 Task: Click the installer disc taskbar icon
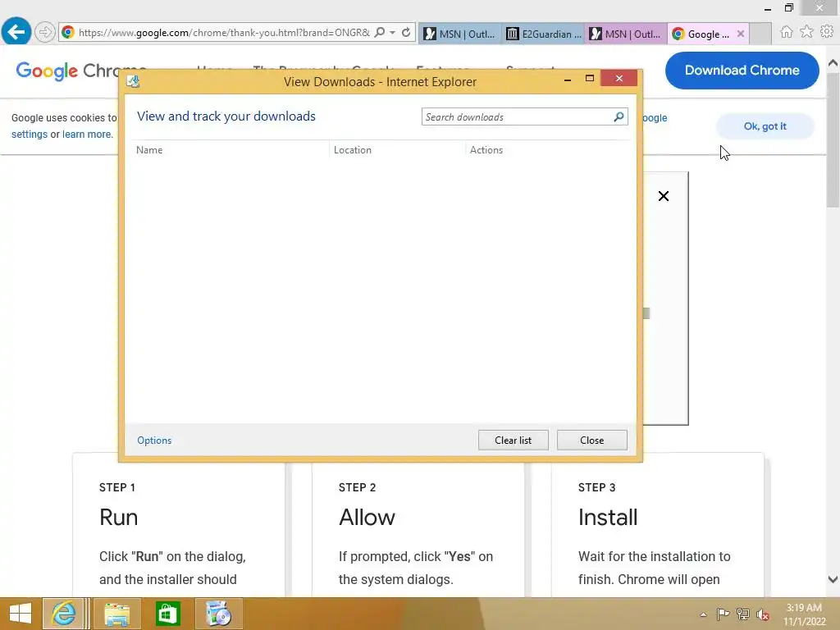tap(218, 614)
